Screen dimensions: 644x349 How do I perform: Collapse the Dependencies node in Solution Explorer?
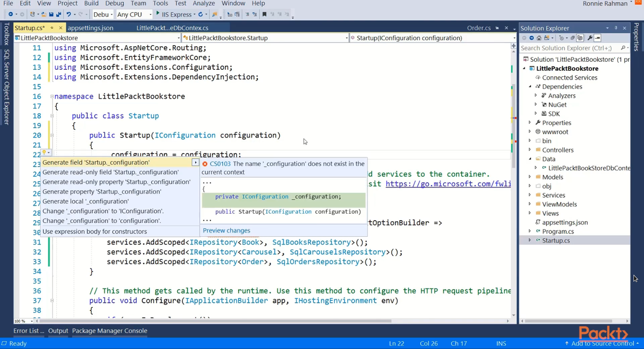pyautogui.click(x=530, y=86)
